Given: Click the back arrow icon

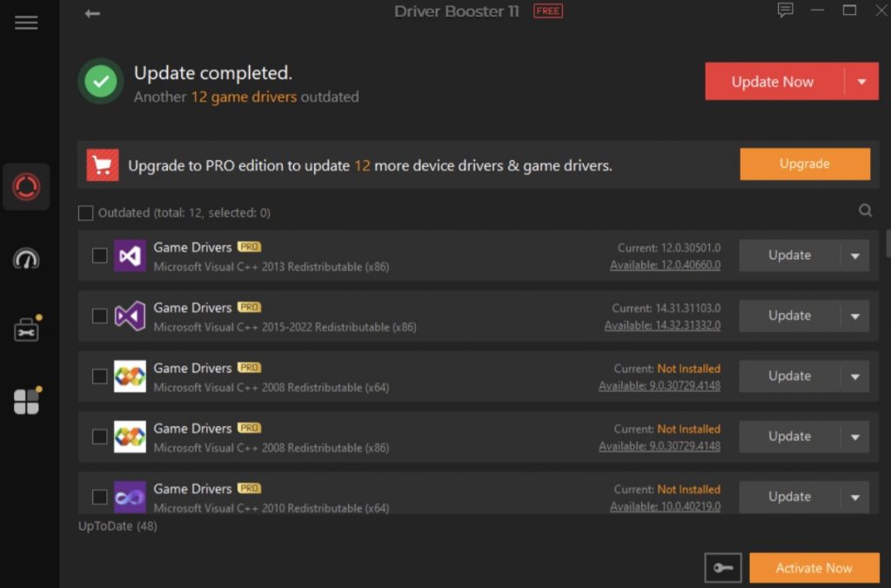Looking at the screenshot, I should 92,13.
